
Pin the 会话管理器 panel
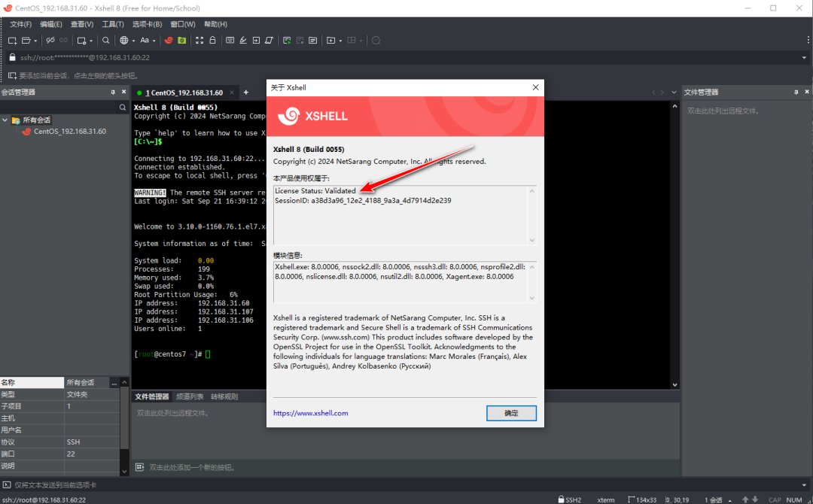pyautogui.click(x=113, y=93)
